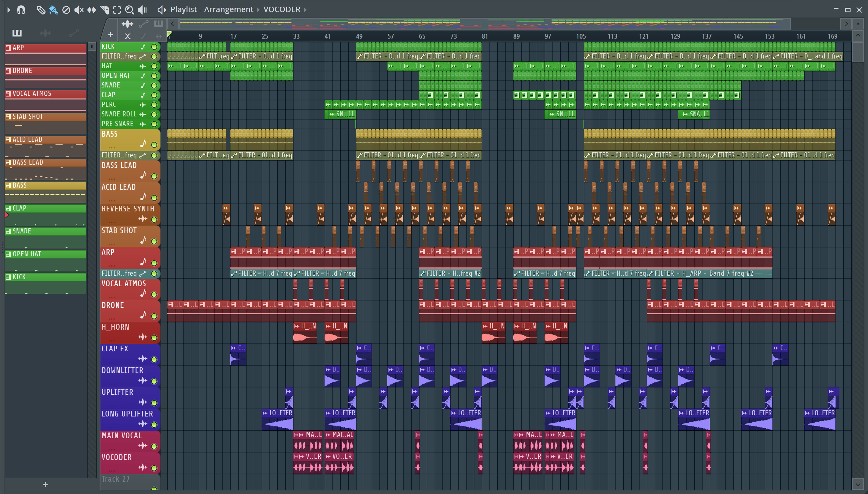Add new pattern at picker bottom
The image size is (868, 494).
pyautogui.click(x=46, y=485)
